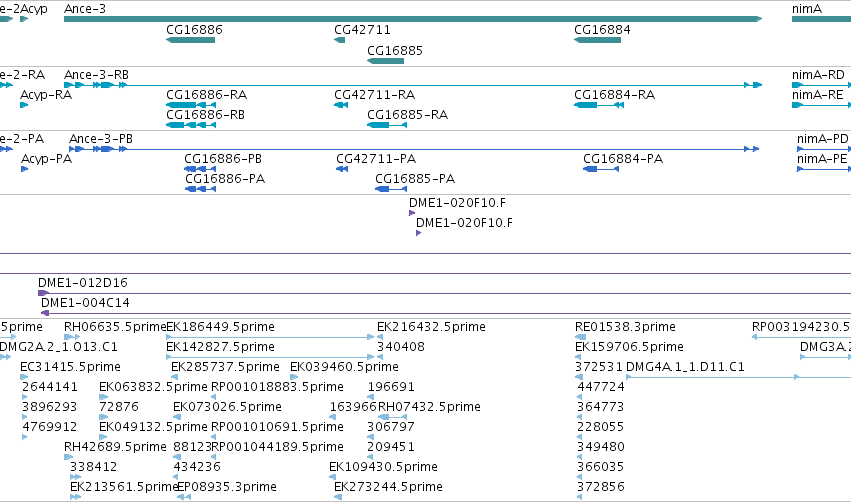Select the CG42711-PA protein label
This screenshot has width=851, height=502.
click(376, 158)
